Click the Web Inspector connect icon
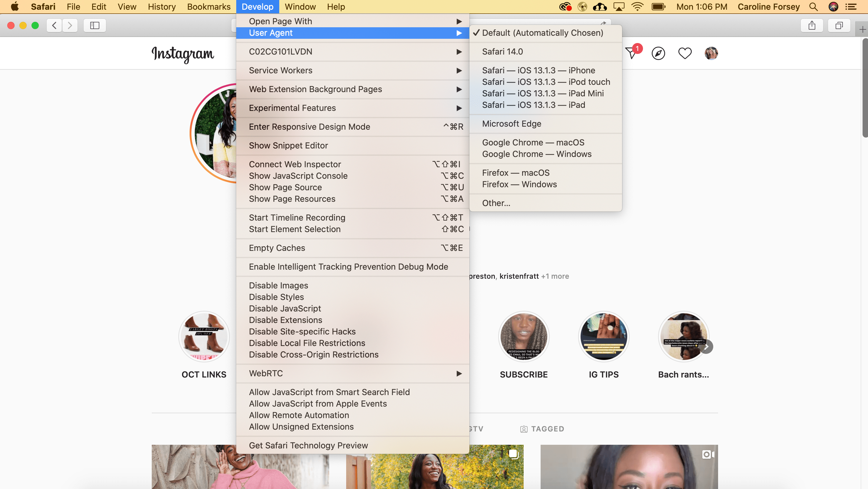Image resolution: width=868 pixels, height=489 pixels. (x=294, y=164)
